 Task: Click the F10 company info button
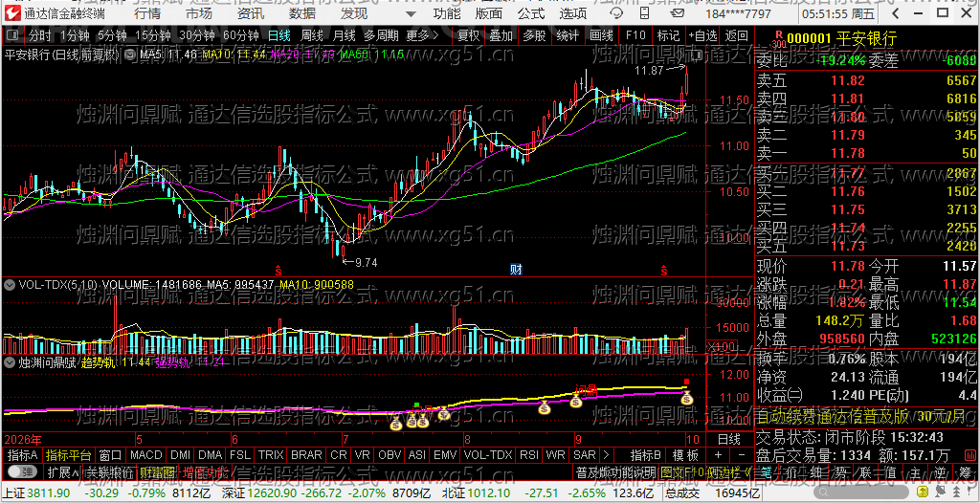pos(635,35)
